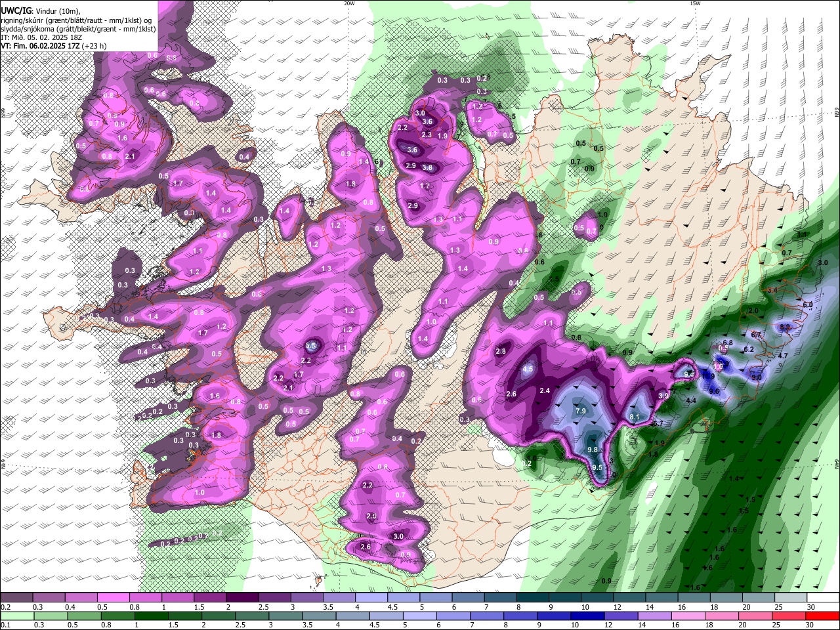This screenshot has height=630, width=840.
Task: Select the '6.2' map value
Action: (x=749, y=350)
